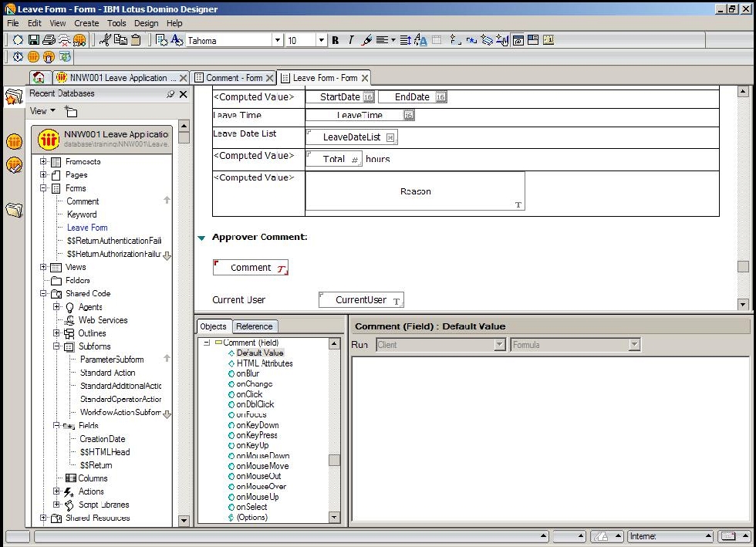Click the Print icon in the toolbar
756x547 pixels.
49,40
